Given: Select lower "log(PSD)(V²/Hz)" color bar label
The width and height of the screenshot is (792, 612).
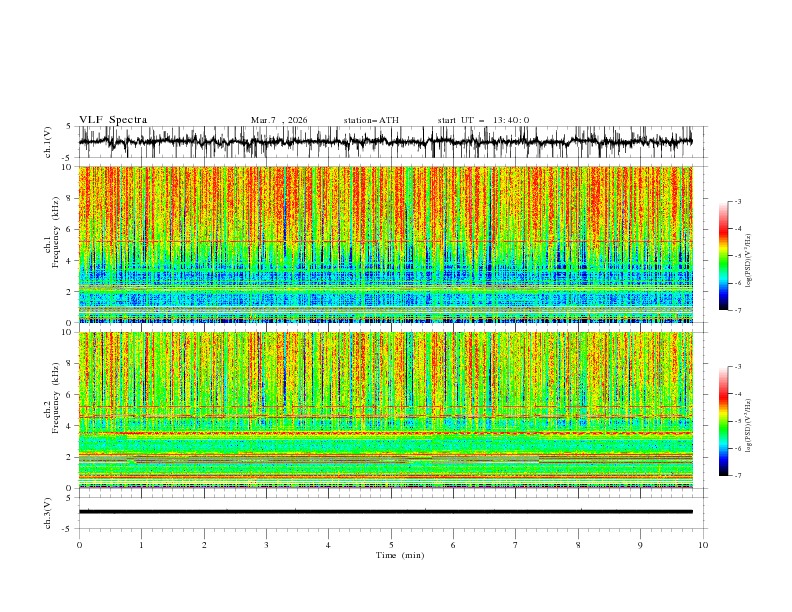Looking at the screenshot, I should [749, 426].
